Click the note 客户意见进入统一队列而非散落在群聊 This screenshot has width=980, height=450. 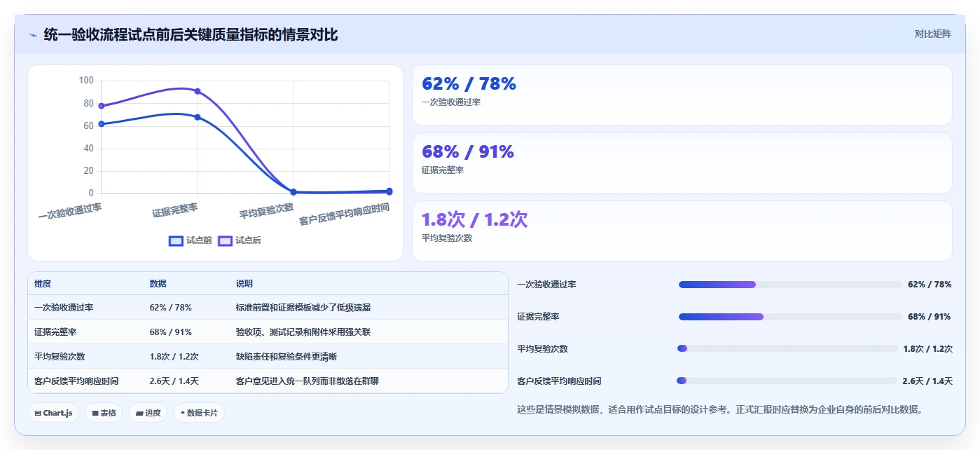[x=308, y=381]
